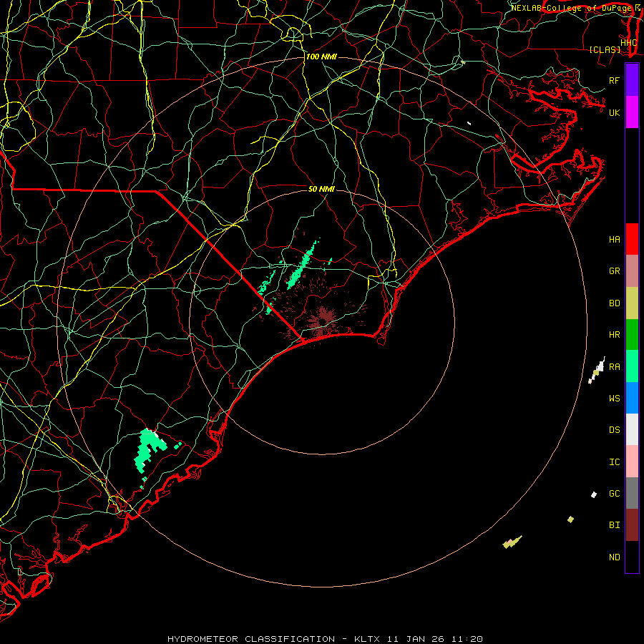Image resolution: width=644 pixels, height=644 pixels.
Task: Click the 11 JAN 26 date text
Action: 416,639
